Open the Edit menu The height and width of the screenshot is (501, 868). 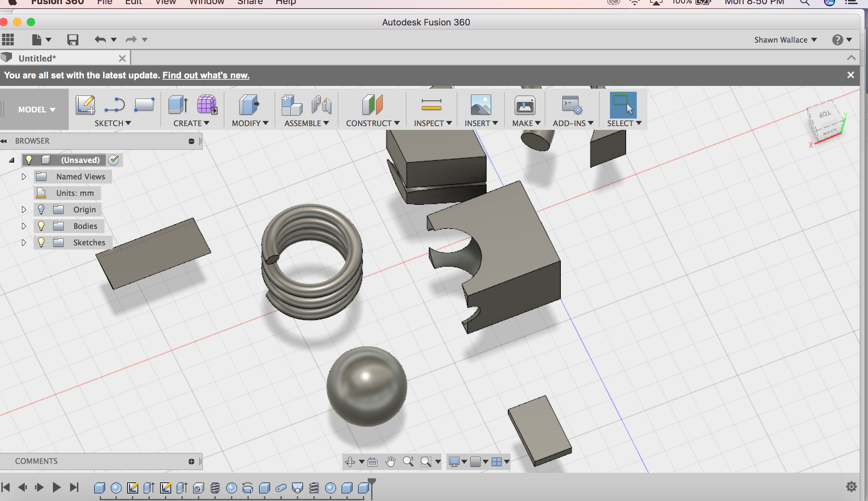[133, 2]
